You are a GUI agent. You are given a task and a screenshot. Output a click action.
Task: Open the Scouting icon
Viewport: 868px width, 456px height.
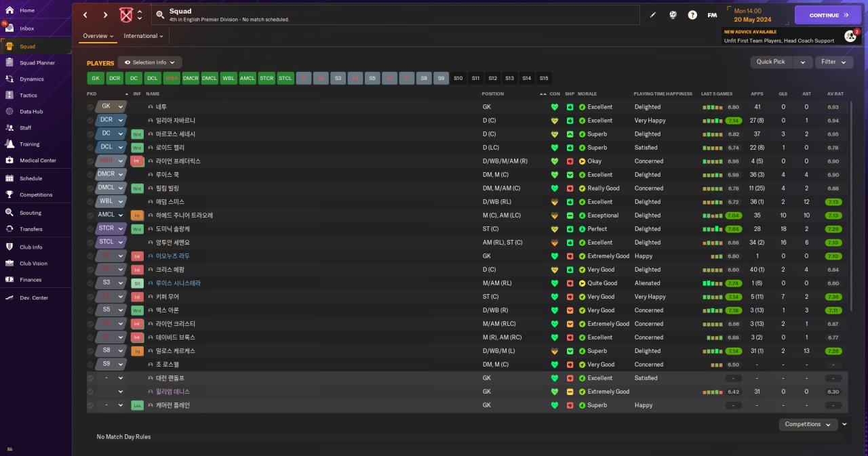(9, 213)
